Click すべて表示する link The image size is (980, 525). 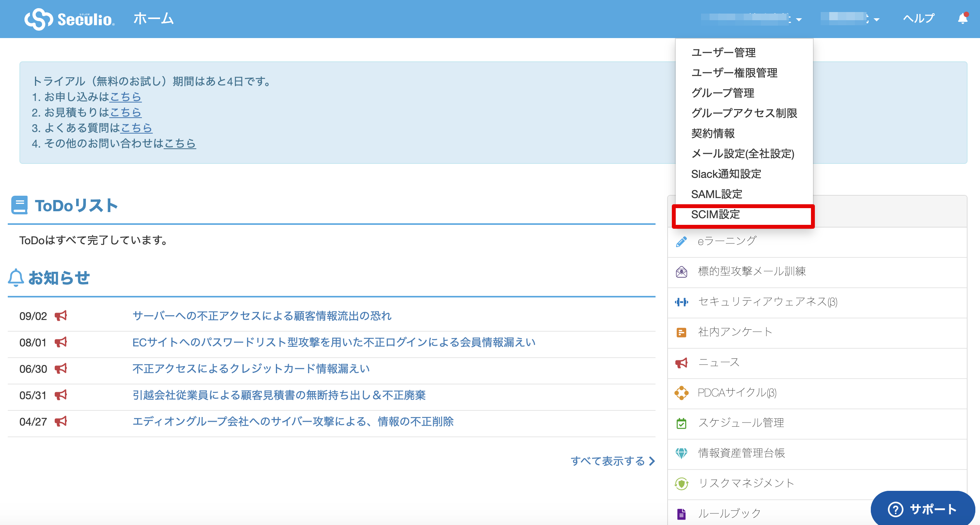[x=612, y=461]
